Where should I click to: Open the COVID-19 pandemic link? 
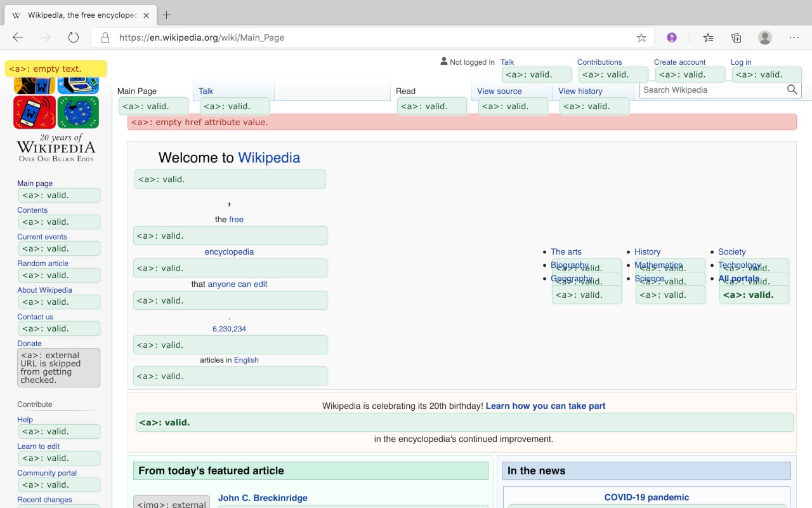[x=646, y=497]
